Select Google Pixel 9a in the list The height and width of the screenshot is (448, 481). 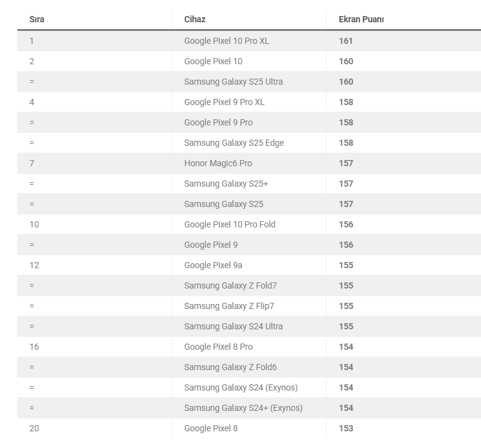pyautogui.click(x=213, y=265)
